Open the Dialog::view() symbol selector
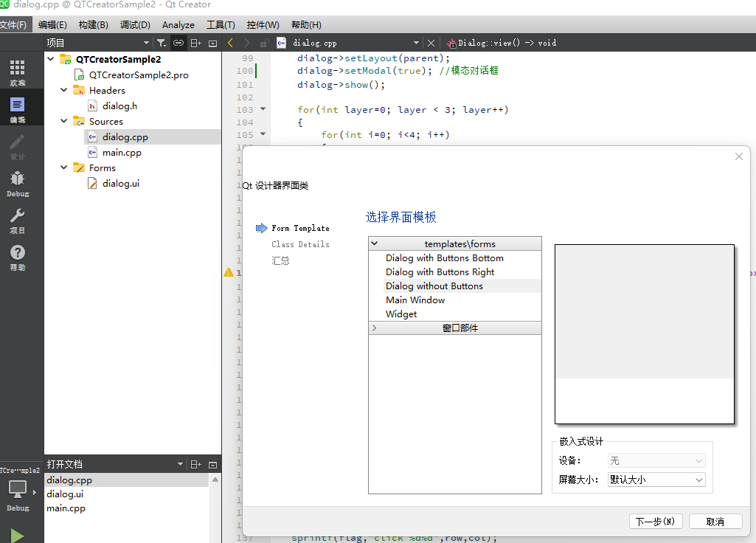The image size is (756, 543). (x=502, y=43)
